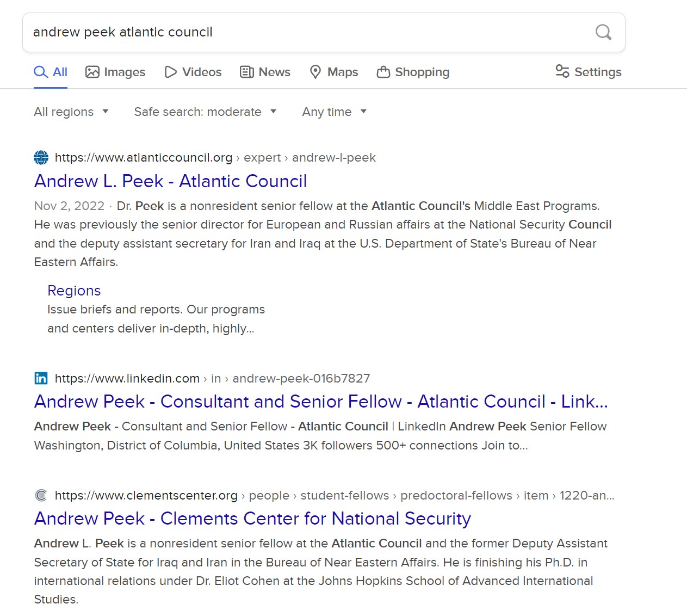Click the Images tab picture icon
687x616 pixels.
(x=92, y=72)
